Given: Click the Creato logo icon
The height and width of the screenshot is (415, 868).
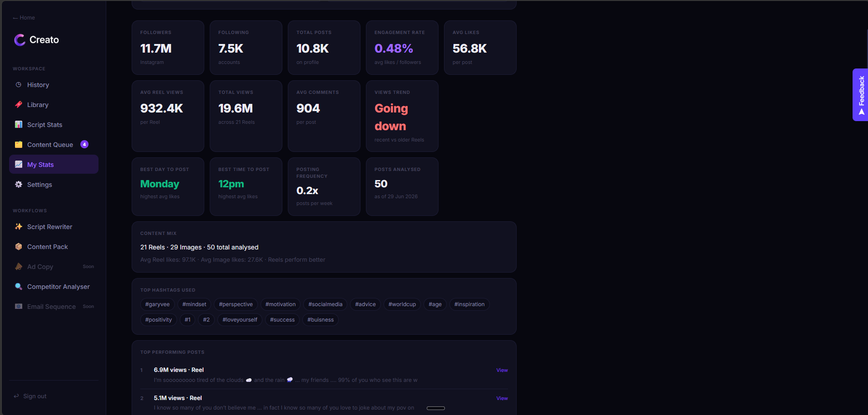Looking at the screenshot, I should coord(20,40).
